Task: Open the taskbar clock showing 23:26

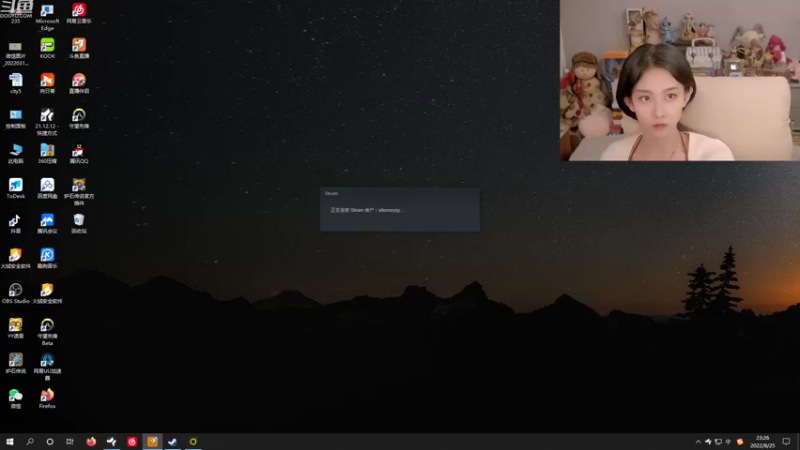Action: pos(762,442)
